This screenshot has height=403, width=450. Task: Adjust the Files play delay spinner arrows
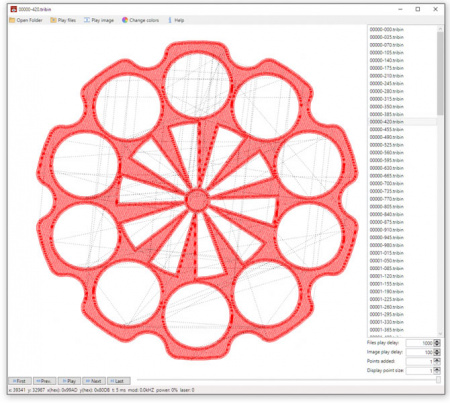coord(437,343)
